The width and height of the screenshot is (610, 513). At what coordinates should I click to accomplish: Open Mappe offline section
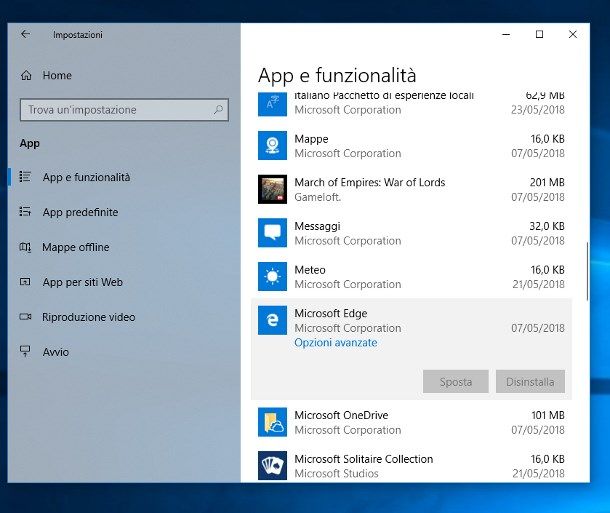(x=75, y=247)
